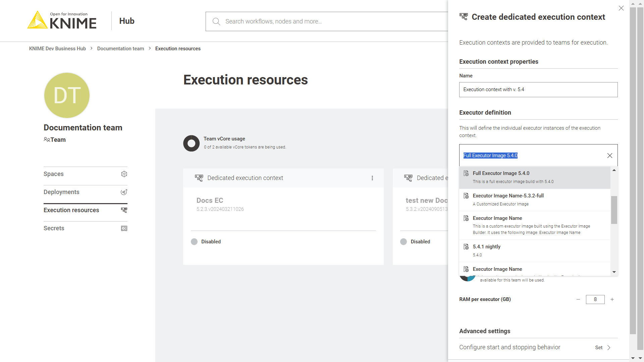Click Set button for start stopping behavior

(603, 347)
